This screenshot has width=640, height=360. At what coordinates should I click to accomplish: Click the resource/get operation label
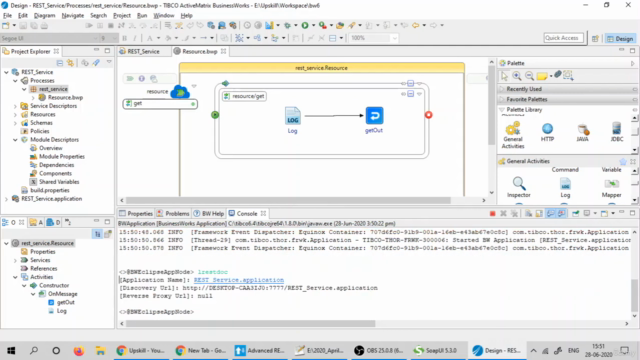[x=244, y=96]
